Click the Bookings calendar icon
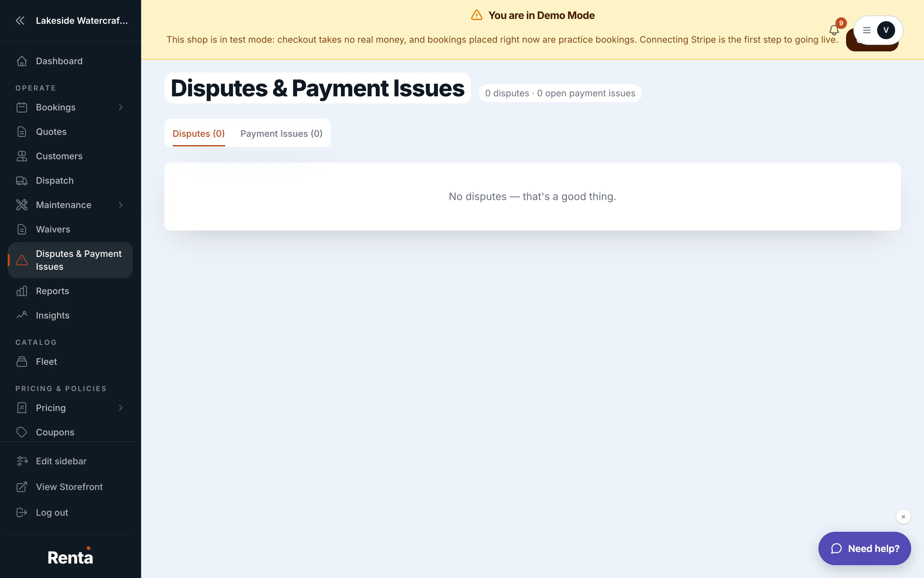The height and width of the screenshot is (578, 924). 22,108
